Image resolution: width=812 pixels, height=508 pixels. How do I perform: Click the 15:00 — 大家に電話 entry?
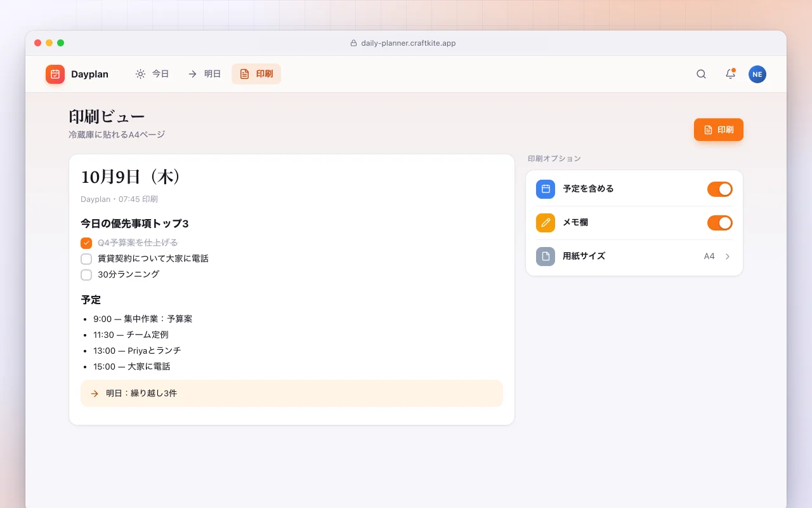tap(132, 366)
